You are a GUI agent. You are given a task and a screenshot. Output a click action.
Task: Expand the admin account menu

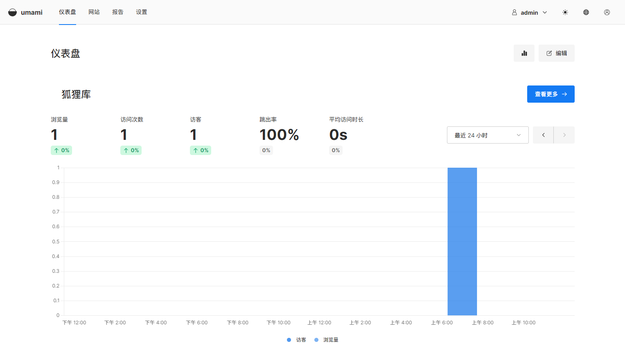529,13
